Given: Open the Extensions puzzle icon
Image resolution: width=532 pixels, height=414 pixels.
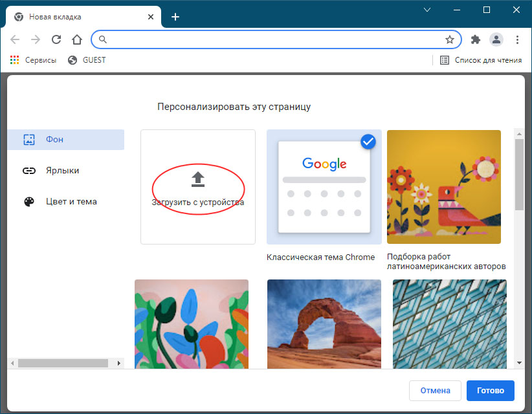Looking at the screenshot, I should pos(476,39).
